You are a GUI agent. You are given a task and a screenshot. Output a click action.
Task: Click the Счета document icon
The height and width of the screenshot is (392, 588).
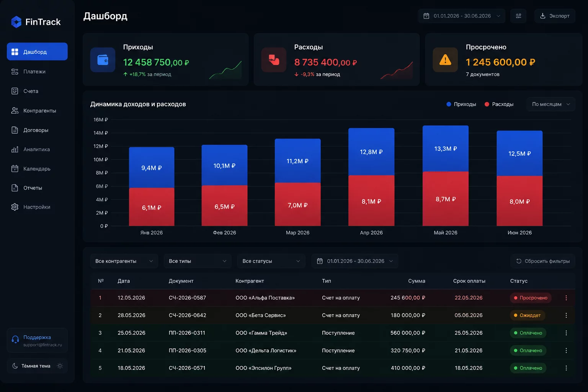(x=15, y=91)
